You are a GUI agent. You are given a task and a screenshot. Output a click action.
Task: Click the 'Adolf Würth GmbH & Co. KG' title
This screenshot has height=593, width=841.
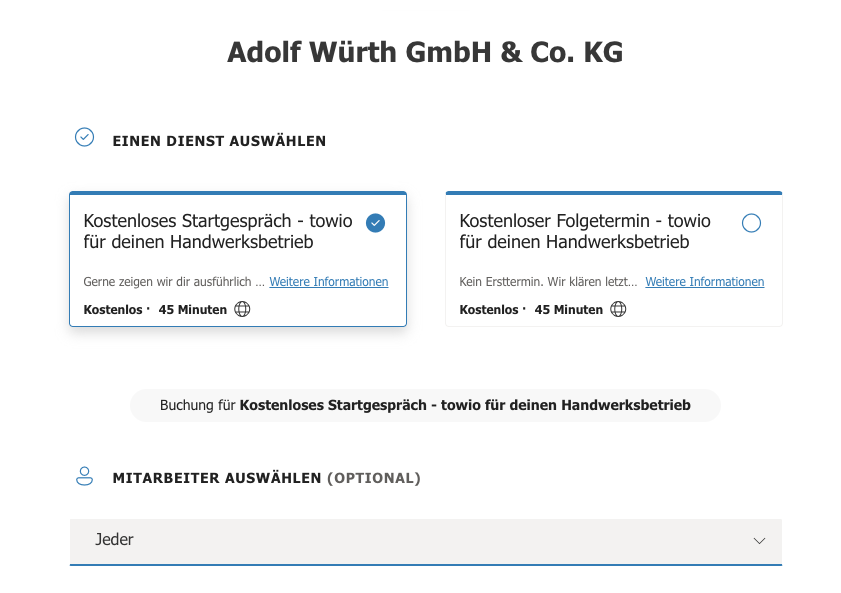click(x=425, y=52)
